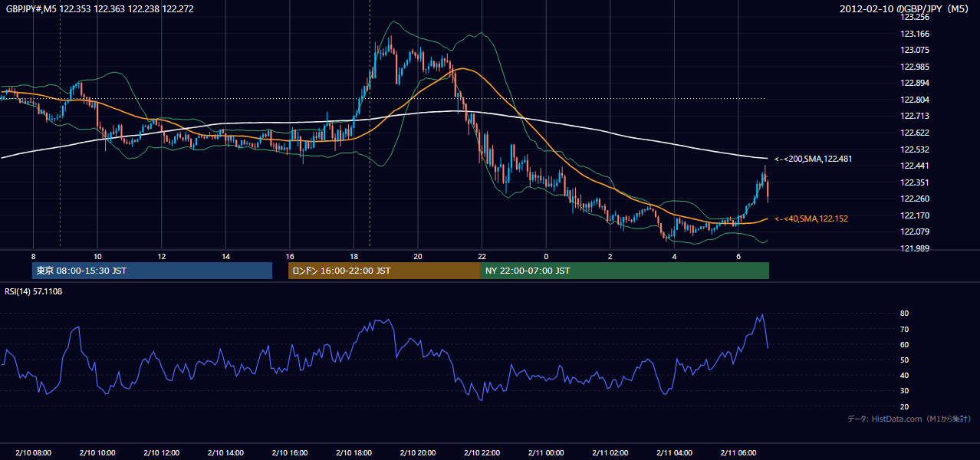Viewport: 980px width, 460px height.
Task: Click hour tick 4 under the price chart
Action: (x=674, y=256)
